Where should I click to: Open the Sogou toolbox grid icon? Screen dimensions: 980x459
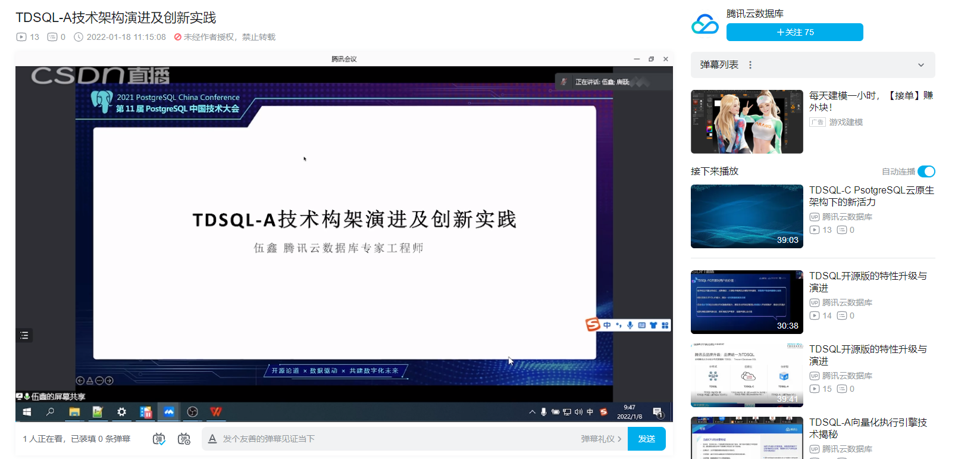(665, 325)
